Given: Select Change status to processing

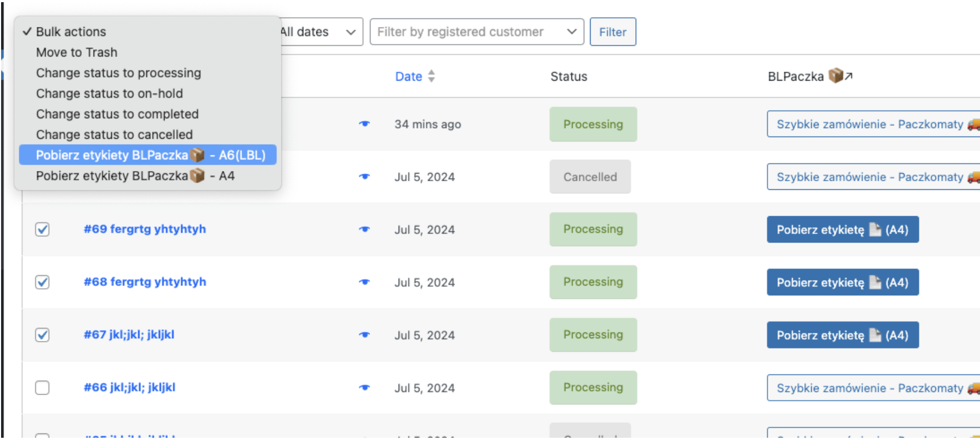Looking at the screenshot, I should [147, 73].
